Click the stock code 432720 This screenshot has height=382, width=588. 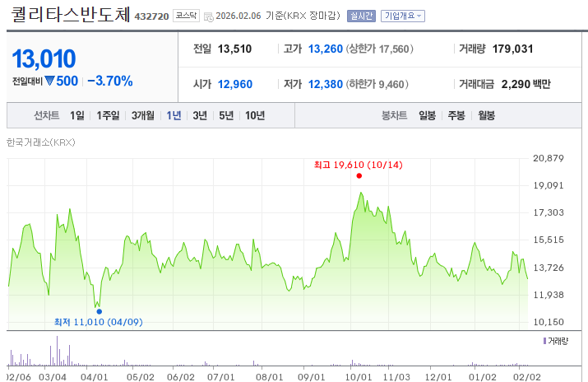[151, 16]
